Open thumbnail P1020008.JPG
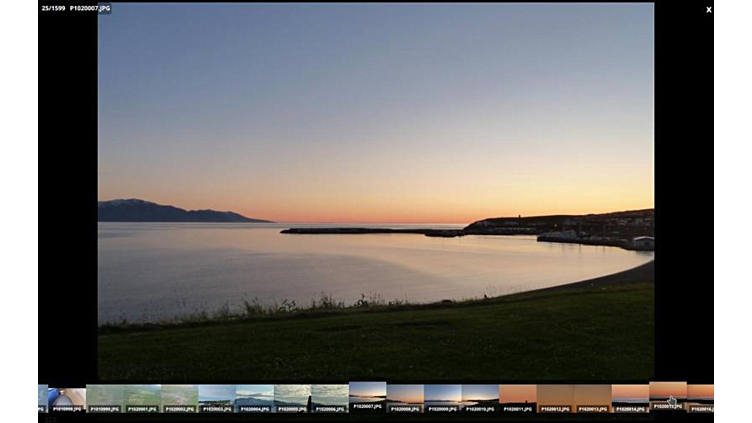The image size is (752, 423). click(405, 398)
